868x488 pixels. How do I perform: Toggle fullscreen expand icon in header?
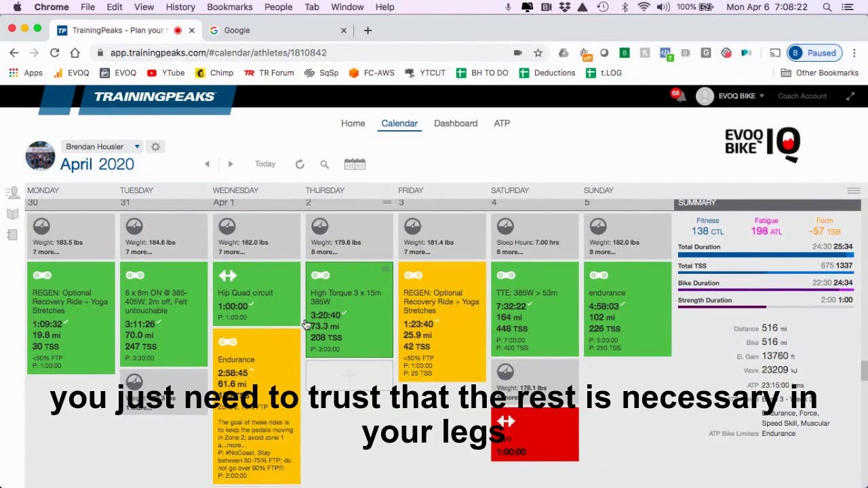(x=850, y=96)
